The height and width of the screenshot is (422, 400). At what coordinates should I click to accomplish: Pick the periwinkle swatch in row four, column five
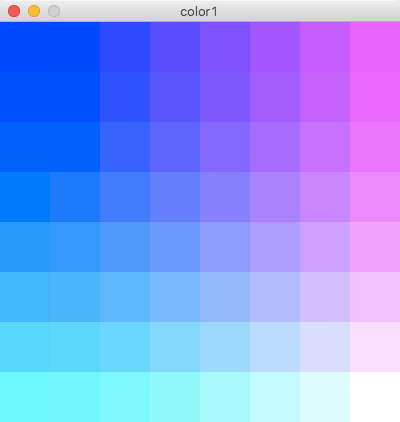(x=225, y=197)
